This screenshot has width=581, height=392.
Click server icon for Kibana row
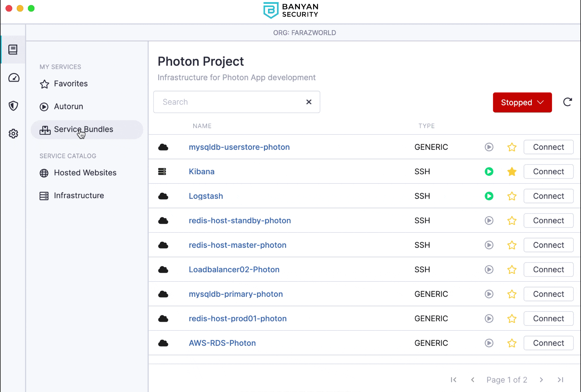pyautogui.click(x=162, y=171)
